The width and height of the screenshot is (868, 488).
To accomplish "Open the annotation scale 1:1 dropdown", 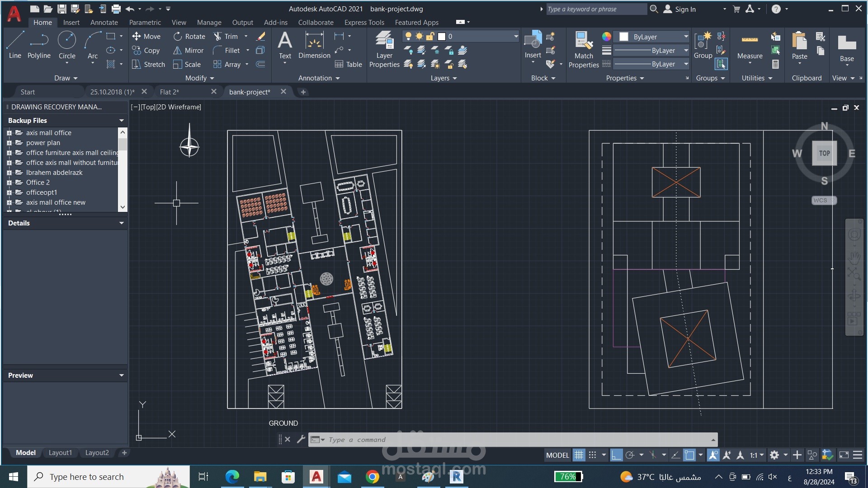I will tap(757, 455).
